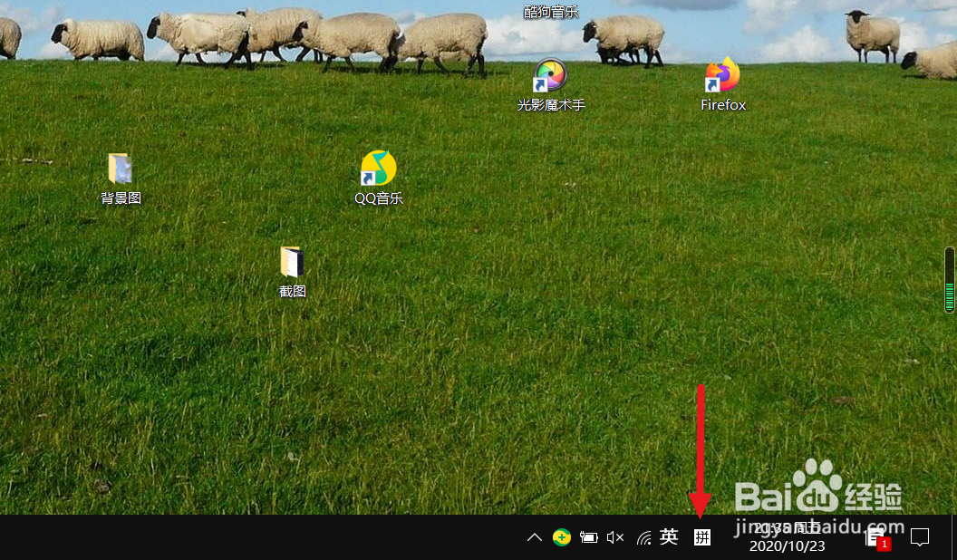Select the QQ音乐 desktop shortcut
The image size is (957, 560).
(x=379, y=179)
